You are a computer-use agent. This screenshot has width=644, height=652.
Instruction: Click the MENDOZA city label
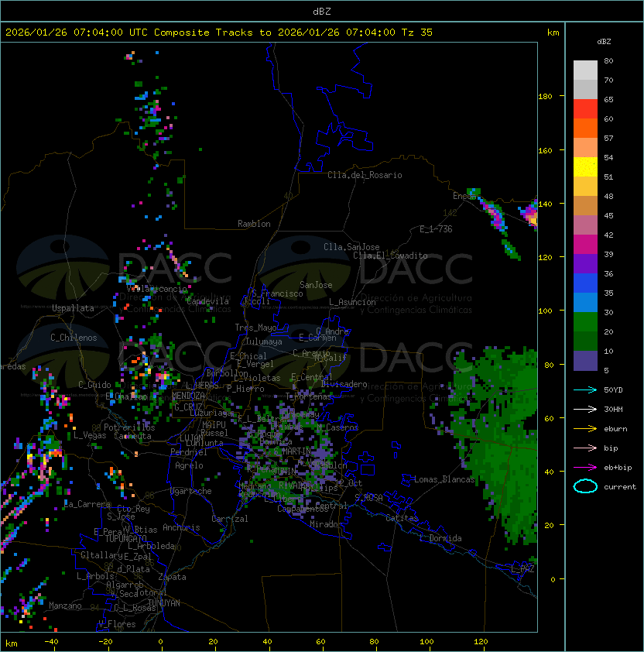point(188,396)
